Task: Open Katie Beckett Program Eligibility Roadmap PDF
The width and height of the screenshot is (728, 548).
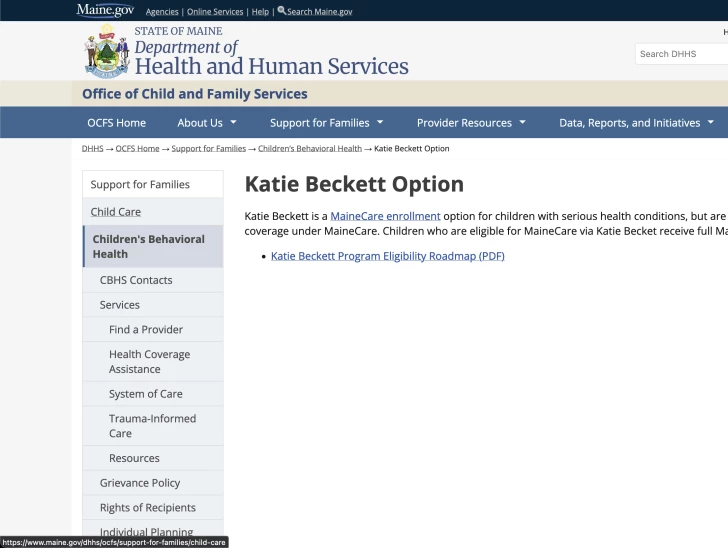Action: (x=387, y=256)
